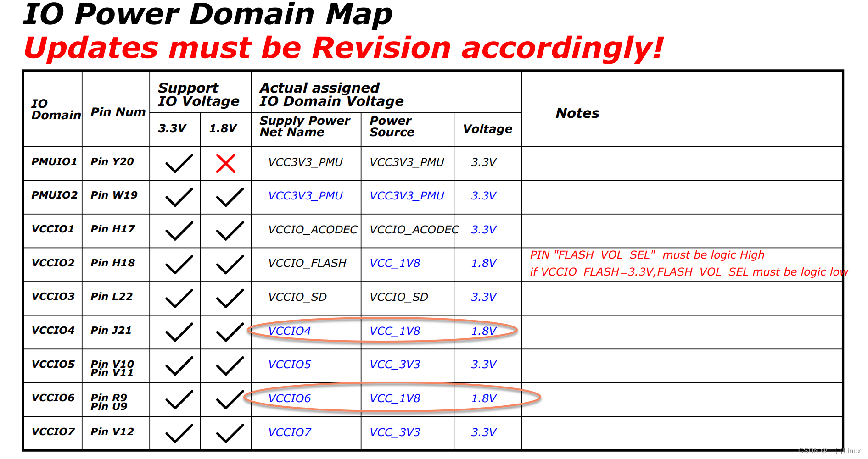Click the 3.3V checkmark in VCCIO7 row
Screen dimensions: 868x459
point(179,433)
